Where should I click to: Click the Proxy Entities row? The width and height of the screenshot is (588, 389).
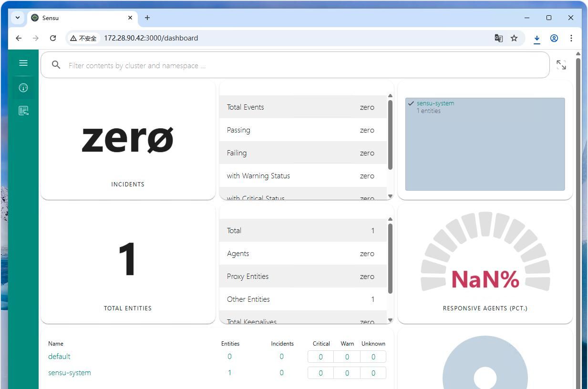point(303,276)
